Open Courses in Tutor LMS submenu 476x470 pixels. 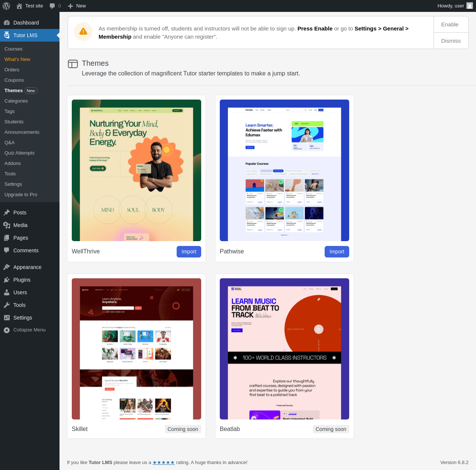(x=13, y=49)
